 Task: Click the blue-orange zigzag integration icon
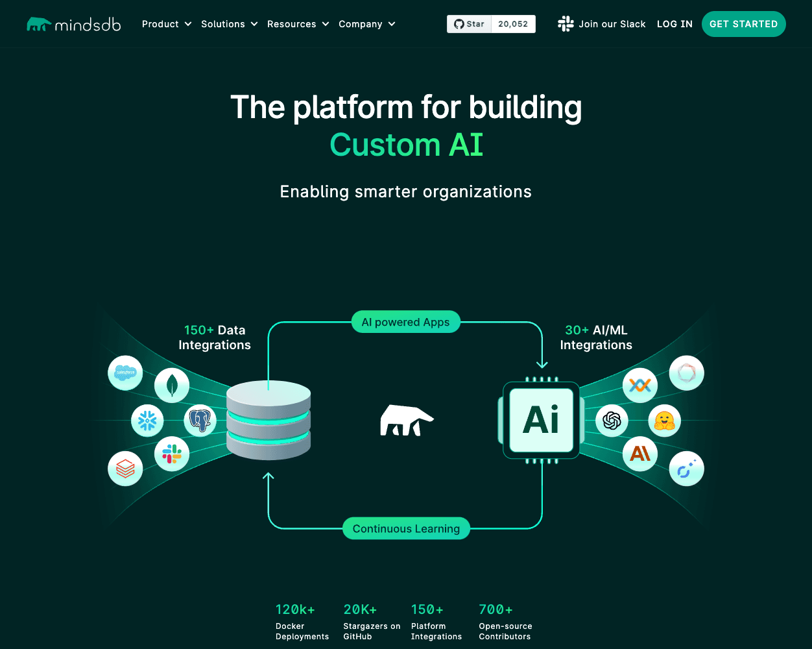(640, 386)
